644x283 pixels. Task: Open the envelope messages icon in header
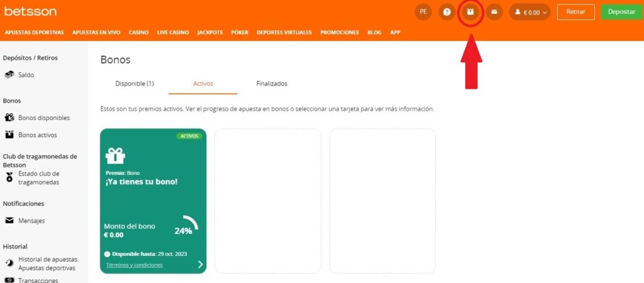coord(494,13)
